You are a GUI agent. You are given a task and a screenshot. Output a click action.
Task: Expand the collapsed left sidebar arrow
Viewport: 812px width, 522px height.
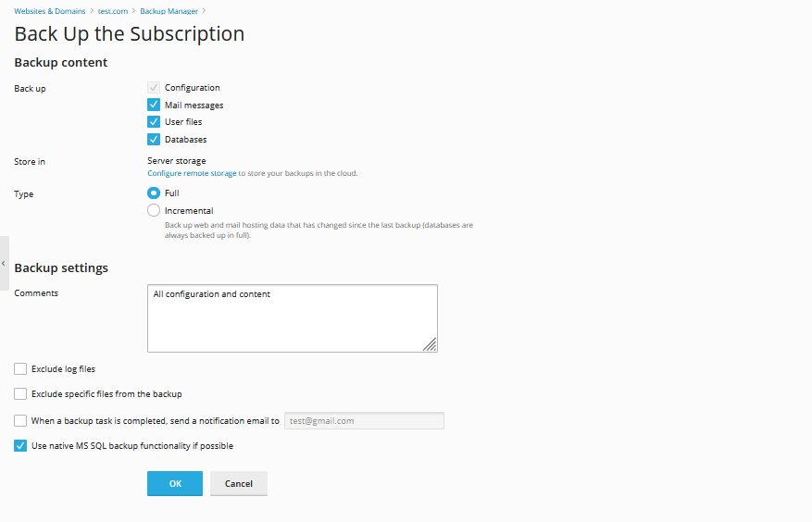(x=4, y=263)
